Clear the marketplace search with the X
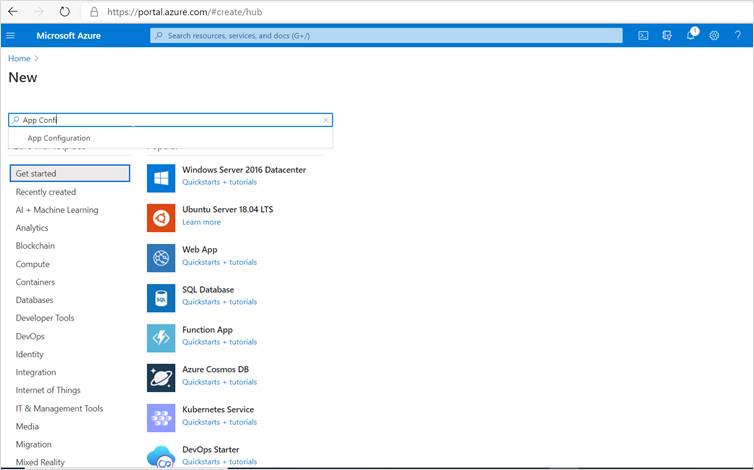The image size is (754, 470). [326, 120]
